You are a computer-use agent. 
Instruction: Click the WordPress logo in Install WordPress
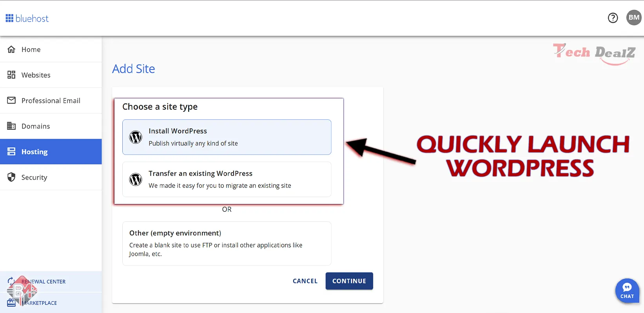coord(136,137)
